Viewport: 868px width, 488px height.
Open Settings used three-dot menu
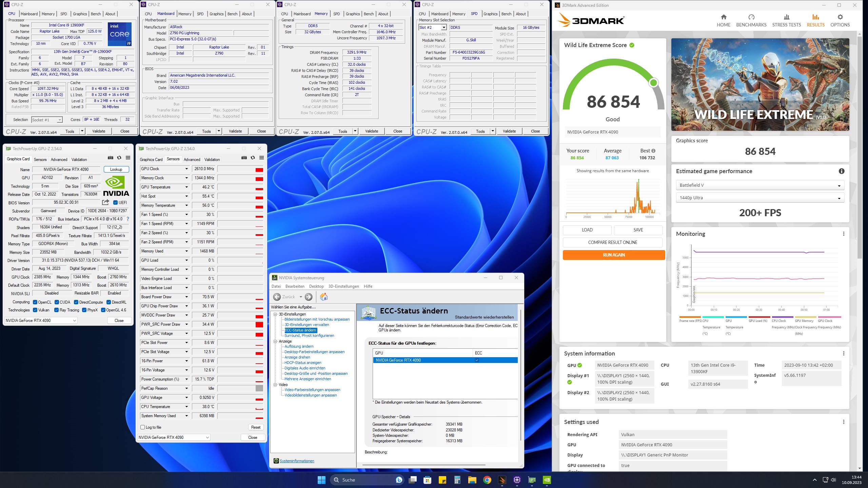tap(844, 422)
